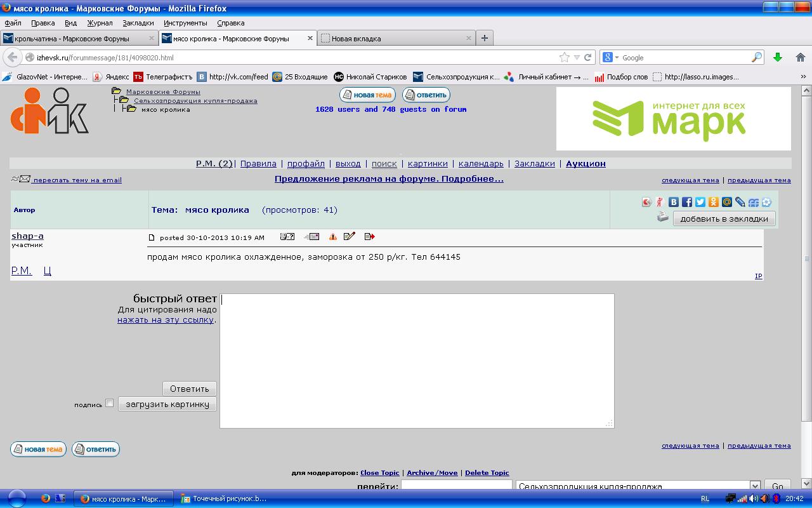Open the Закладки menu in menu bar
This screenshot has height=508, width=812.
click(138, 23)
